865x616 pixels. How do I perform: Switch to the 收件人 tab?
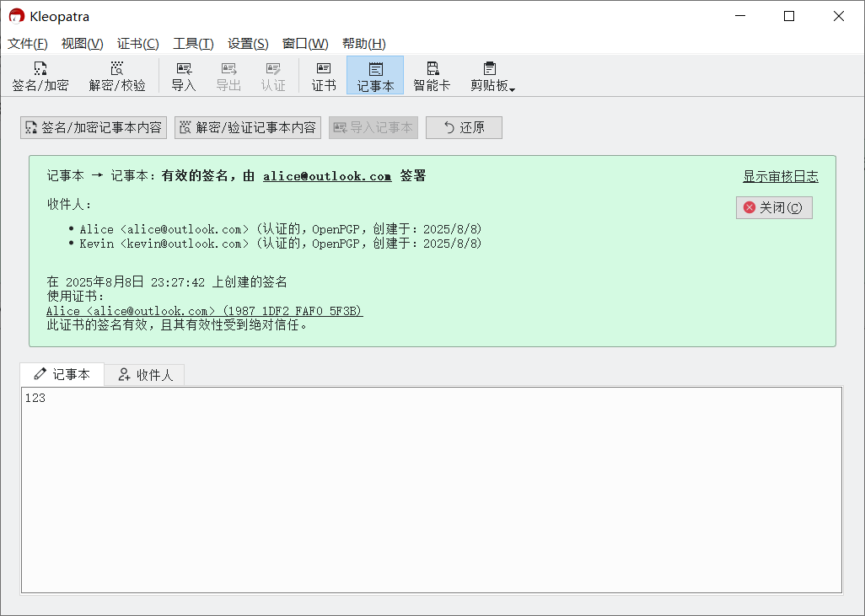pyautogui.click(x=144, y=374)
